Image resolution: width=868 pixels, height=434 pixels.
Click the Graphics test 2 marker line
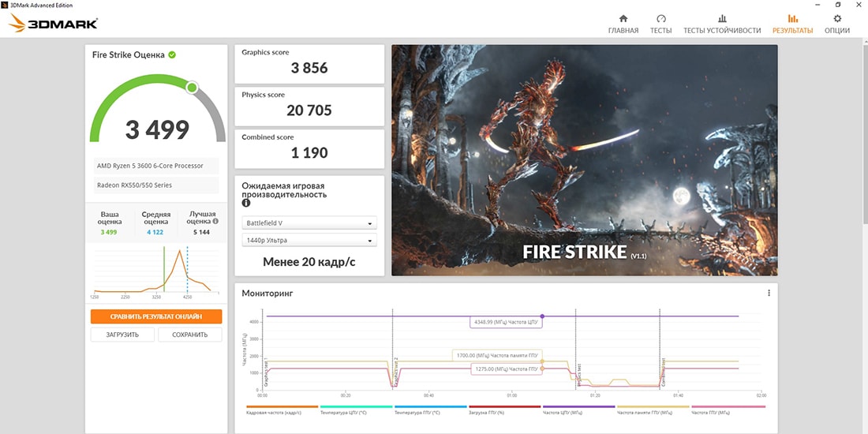pyautogui.click(x=392, y=349)
